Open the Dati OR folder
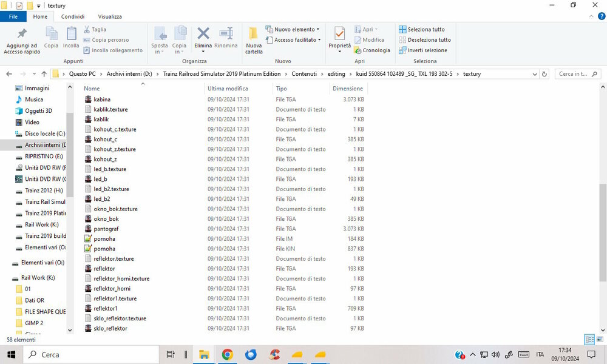The width and height of the screenshot is (607, 364). pyautogui.click(x=35, y=300)
